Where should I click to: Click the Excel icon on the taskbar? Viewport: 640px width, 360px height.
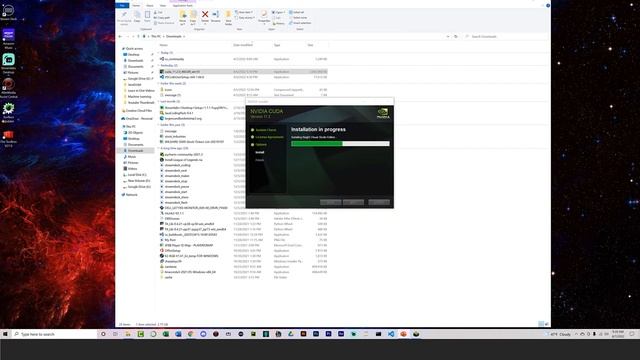[x=166, y=334]
